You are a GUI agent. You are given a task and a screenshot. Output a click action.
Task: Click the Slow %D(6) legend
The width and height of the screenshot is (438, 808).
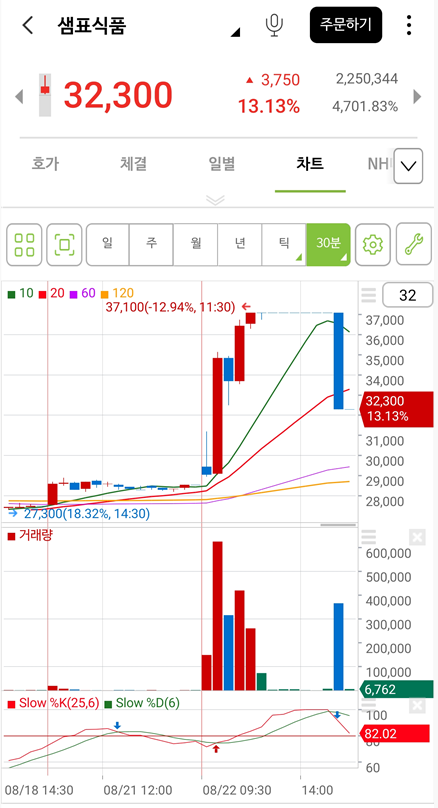[142, 703]
